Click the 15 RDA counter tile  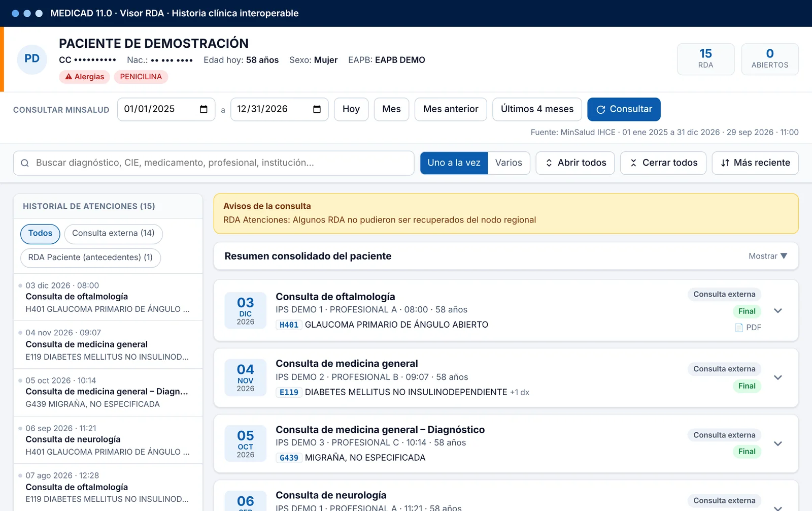click(705, 59)
